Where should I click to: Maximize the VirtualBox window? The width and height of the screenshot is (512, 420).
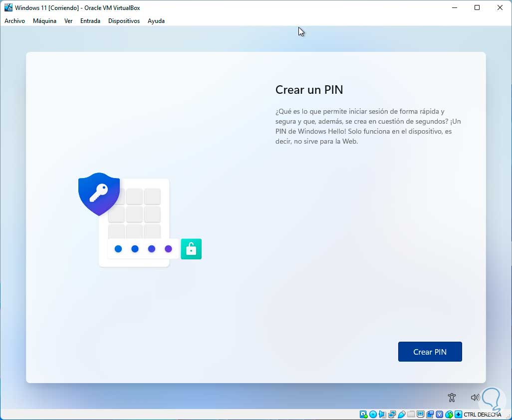[x=477, y=7]
